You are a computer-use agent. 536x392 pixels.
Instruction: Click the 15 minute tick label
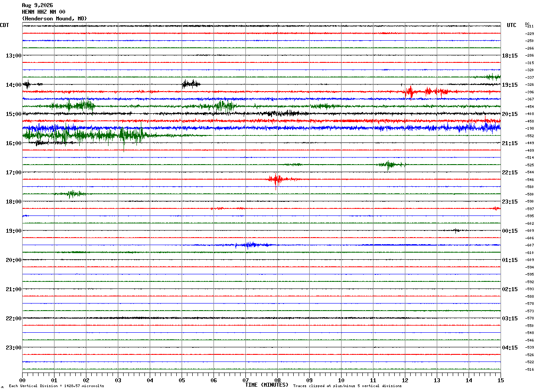coord(501,380)
